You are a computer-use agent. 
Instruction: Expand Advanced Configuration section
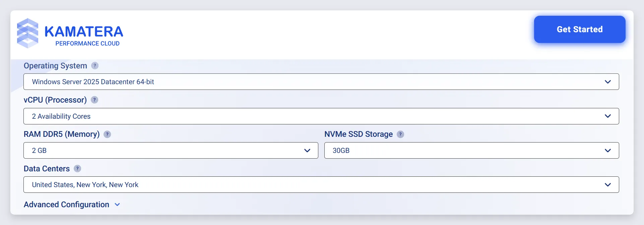pyautogui.click(x=72, y=205)
